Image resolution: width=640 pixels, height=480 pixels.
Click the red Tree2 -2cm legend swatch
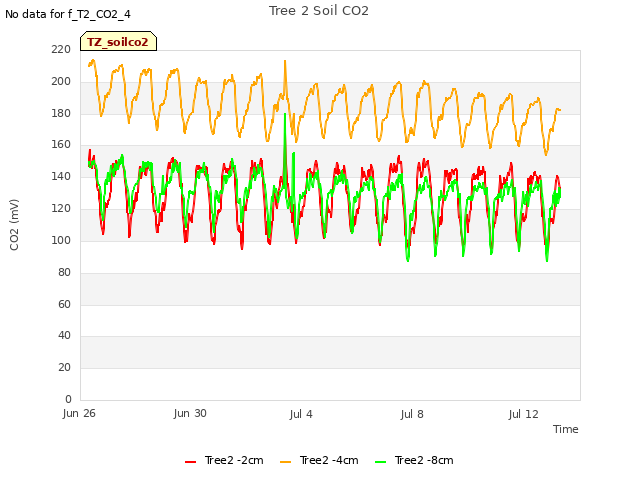pos(191,462)
